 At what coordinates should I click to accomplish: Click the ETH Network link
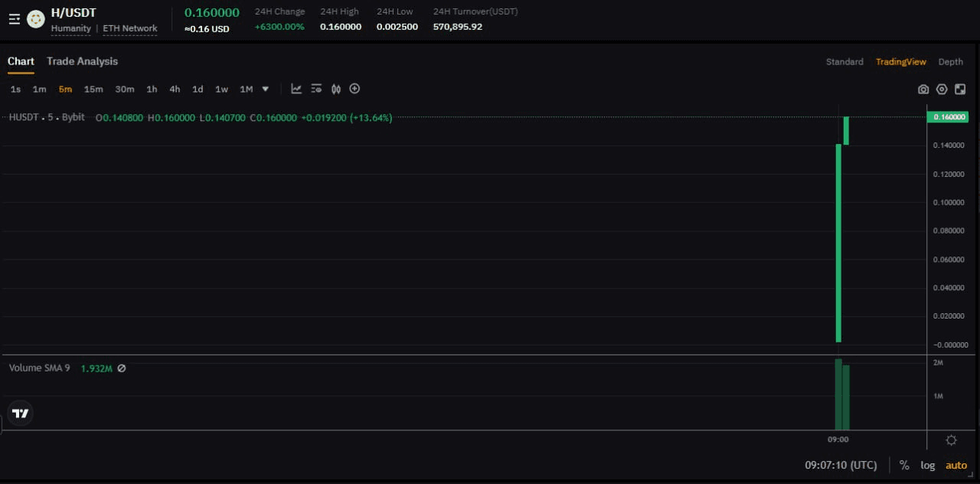(x=130, y=28)
